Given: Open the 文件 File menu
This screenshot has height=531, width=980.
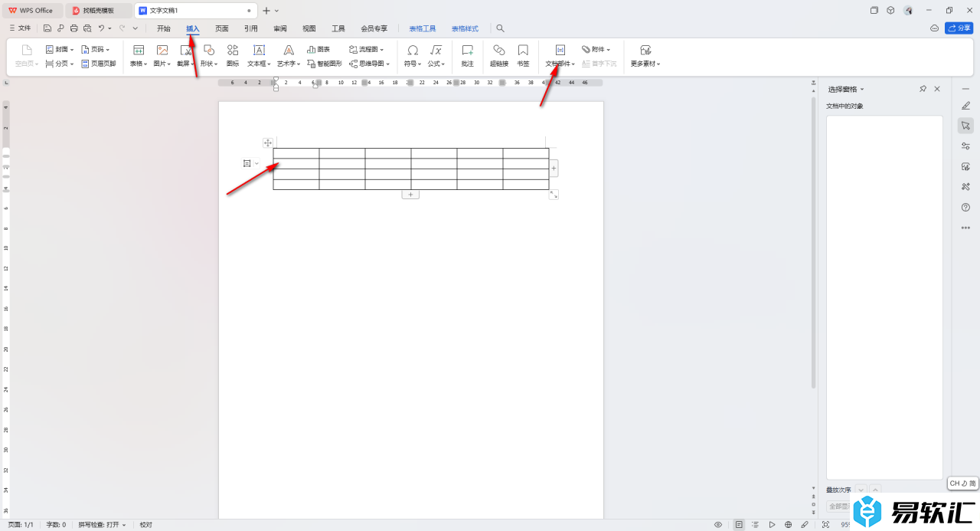Looking at the screenshot, I should 20,28.
